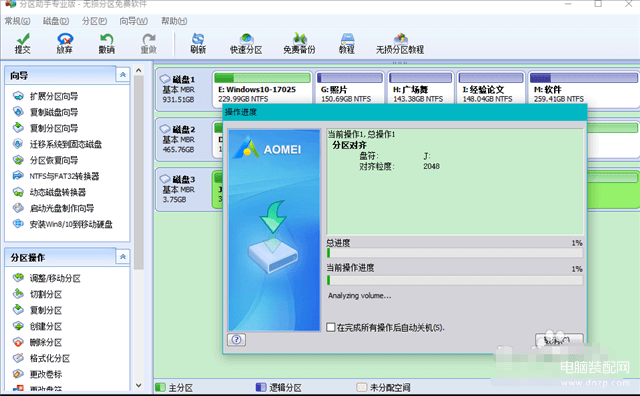640x396 pixels.
Task: Click the 主分区 legend entry
Action: (x=174, y=387)
